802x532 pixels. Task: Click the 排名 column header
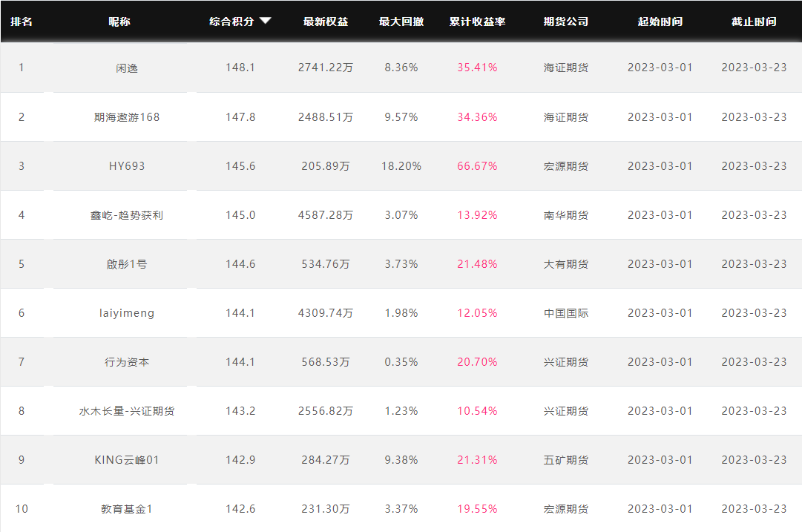tap(22, 22)
